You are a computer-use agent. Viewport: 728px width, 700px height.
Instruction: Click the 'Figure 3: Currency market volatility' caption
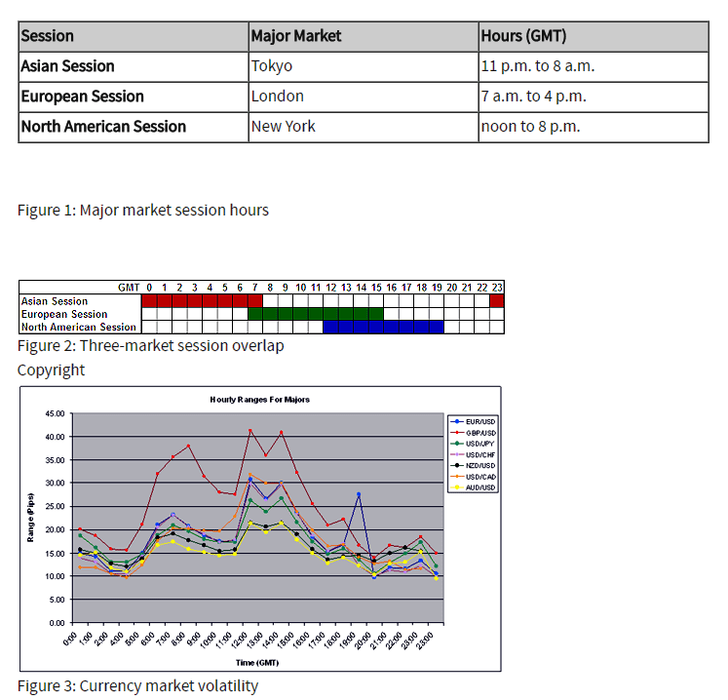[x=137, y=686]
